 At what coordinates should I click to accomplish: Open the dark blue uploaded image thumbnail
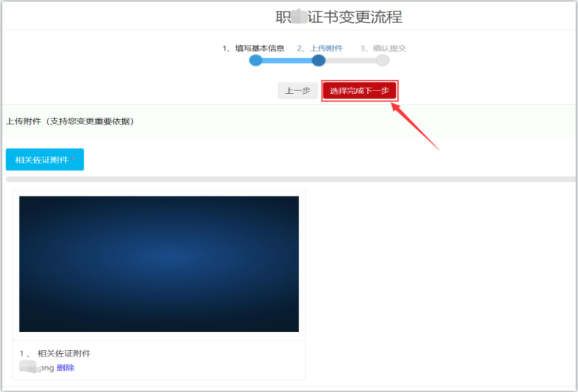click(x=159, y=263)
